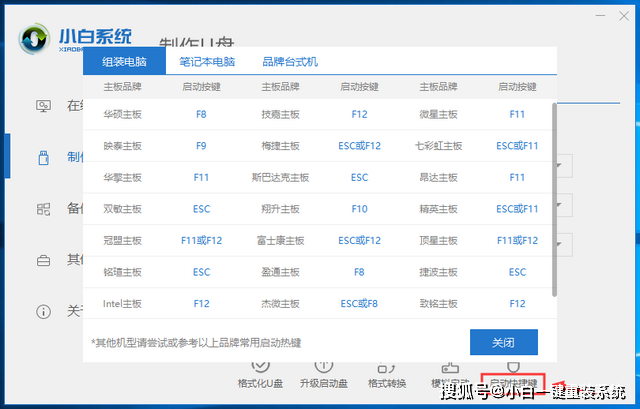Image resolution: width=640 pixels, height=409 pixels.
Task: Click ESC key beside 双敏主板
Action: point(202,209)
